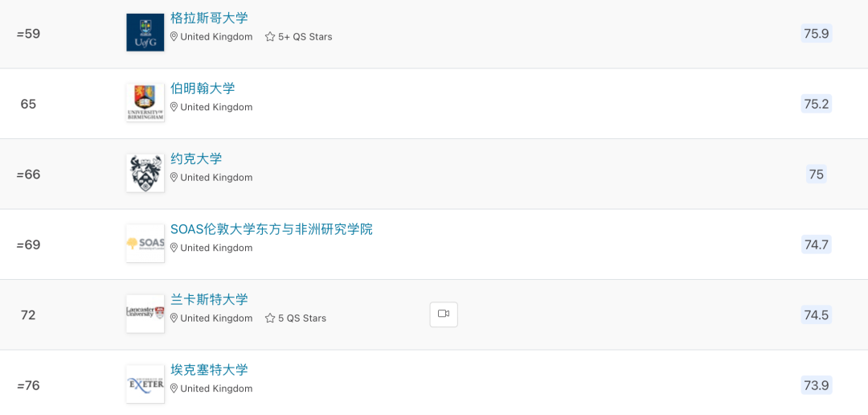Click the 74.7 score for SOAS
Image resolution: width=868 pixels, height=415 pixels.
[816, 244]
